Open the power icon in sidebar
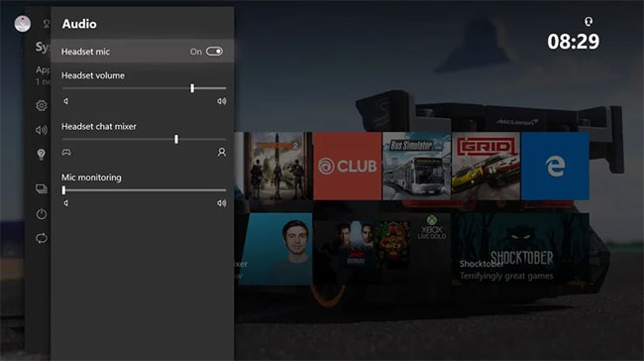 (41, 214)
